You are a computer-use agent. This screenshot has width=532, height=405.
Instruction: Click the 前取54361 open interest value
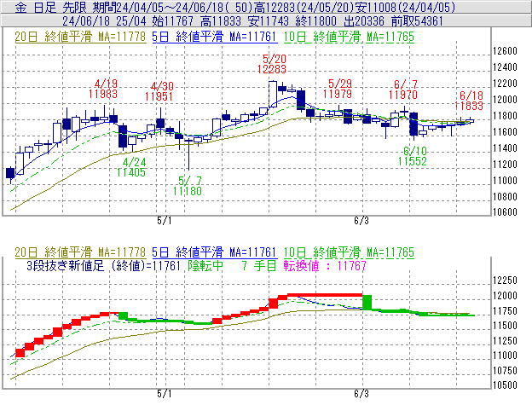pyautogui.click(x=417, y=21)
